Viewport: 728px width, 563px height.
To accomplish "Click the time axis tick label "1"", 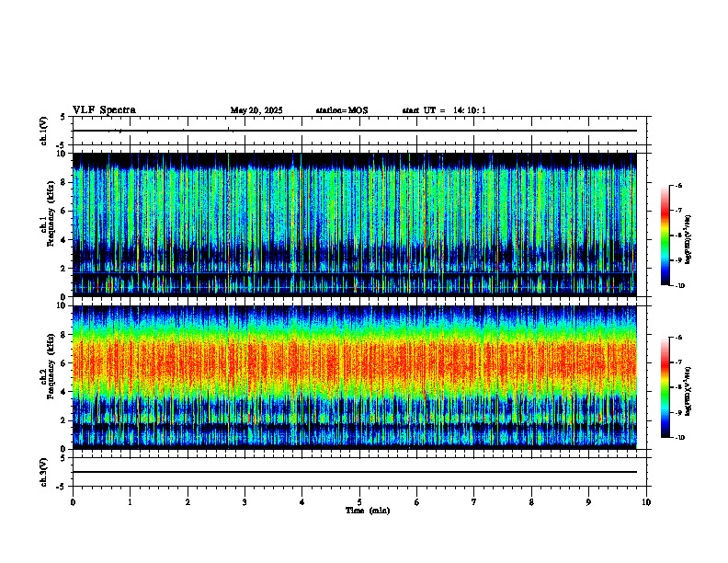I will (131, 502).
